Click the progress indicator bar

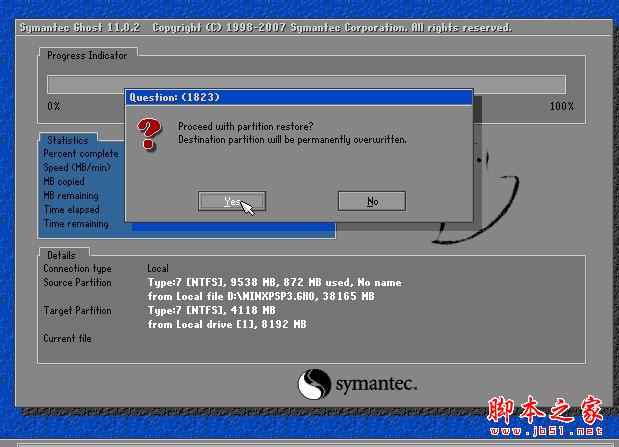coord(306,84)
